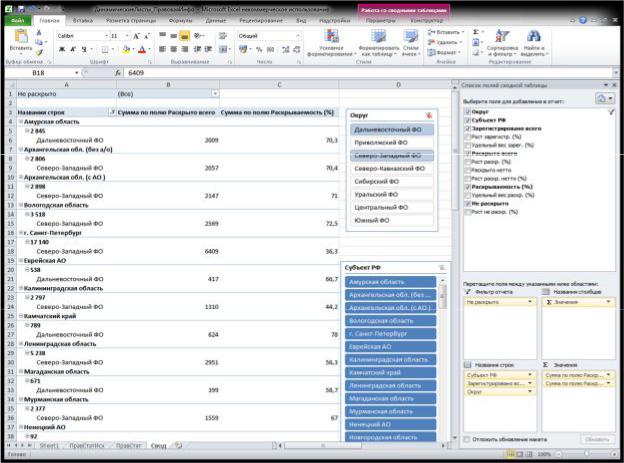Collapse the Вологодская область row group
Image resolution: width=624 pixels, height=463 pixels.
click(x=21, y=205)
